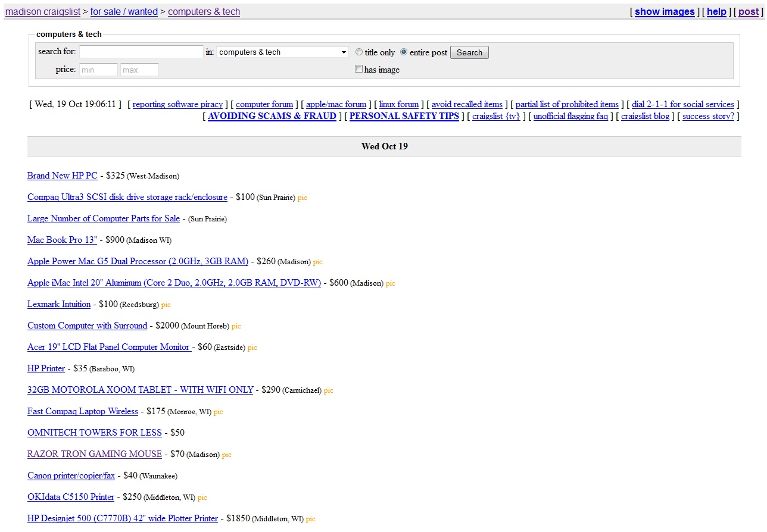767x532 pixels.
Task: Focus the max price field
Action: point(139,70)
